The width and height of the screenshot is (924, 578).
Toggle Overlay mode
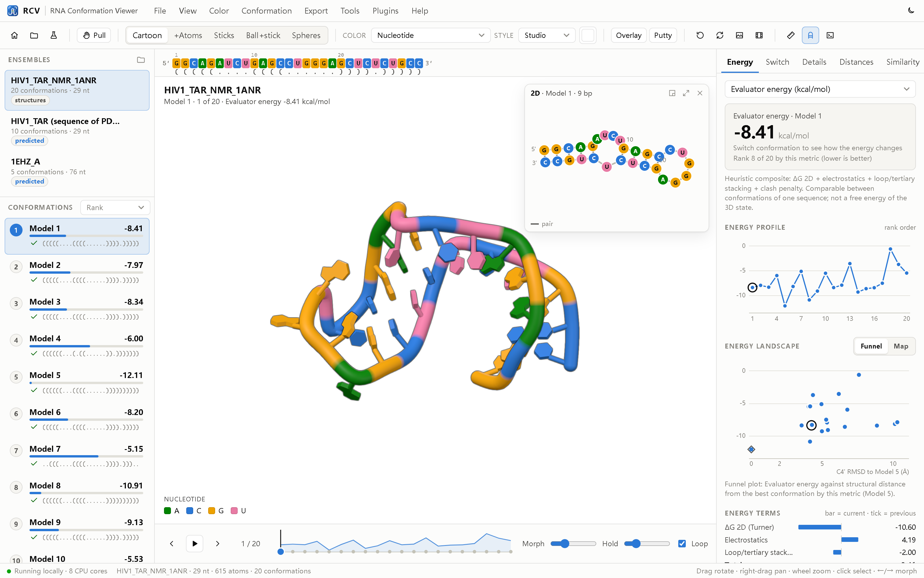click(629, 35)
